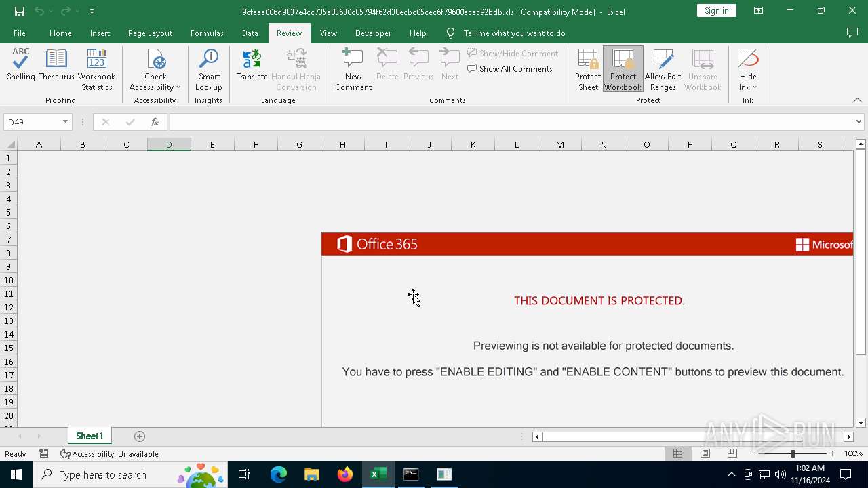Open the Hide Ink dropdown
The width and height of the screenshot is (868, 488).
(x=748, y=70)
